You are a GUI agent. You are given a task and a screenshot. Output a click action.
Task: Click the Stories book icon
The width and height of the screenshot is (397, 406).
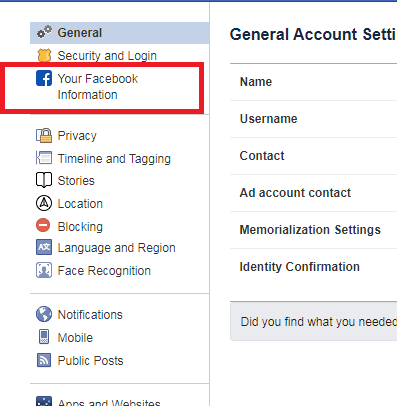[x=44, y=180]
